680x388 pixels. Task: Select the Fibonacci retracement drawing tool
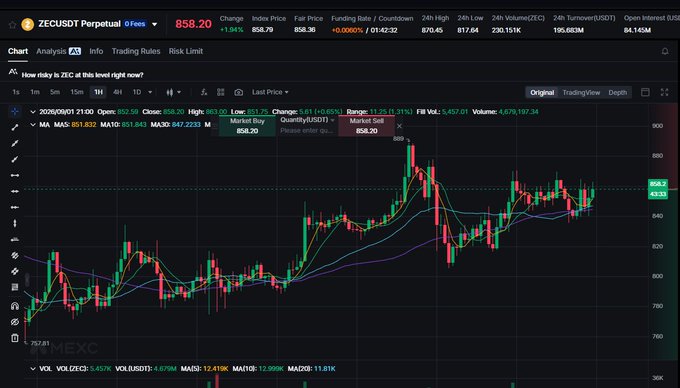(x=15, y=287)
